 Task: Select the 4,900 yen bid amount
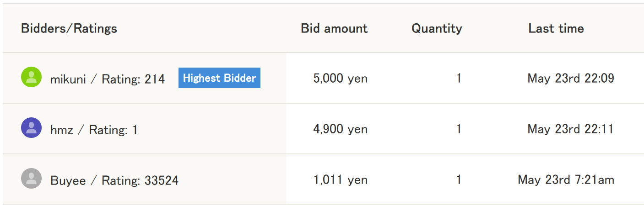(341, 129)
